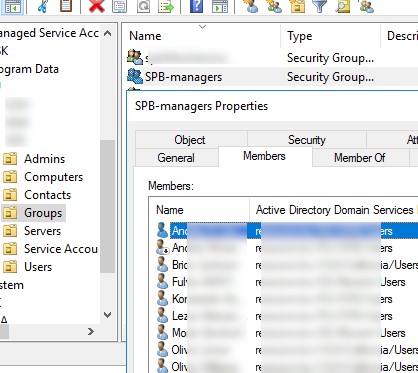Select the Object tab
This screenshot has height=373, width=418.
pyautogui.click(x=190, y=140)
